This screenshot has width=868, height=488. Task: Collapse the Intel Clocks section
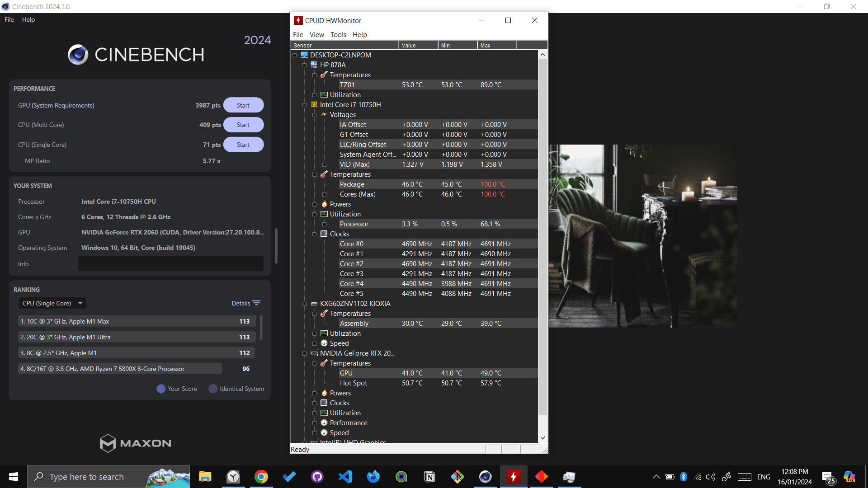click(315, 234)
